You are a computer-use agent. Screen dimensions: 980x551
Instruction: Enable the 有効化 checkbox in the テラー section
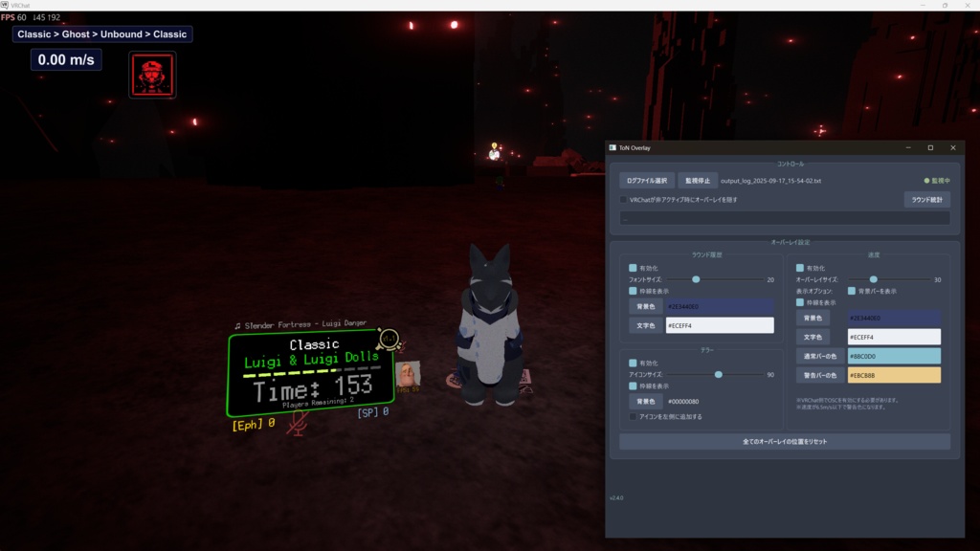coord(633,364)
